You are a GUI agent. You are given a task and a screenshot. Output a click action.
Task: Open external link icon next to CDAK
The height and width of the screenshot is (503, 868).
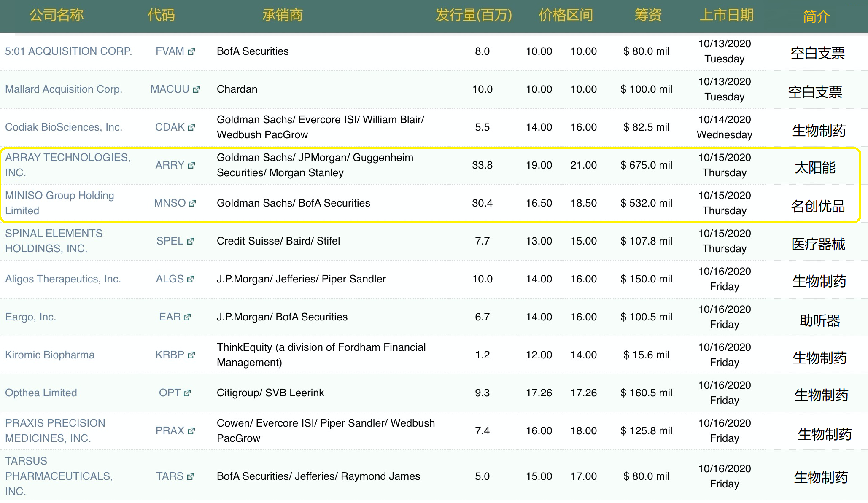[x=191, y=127]
